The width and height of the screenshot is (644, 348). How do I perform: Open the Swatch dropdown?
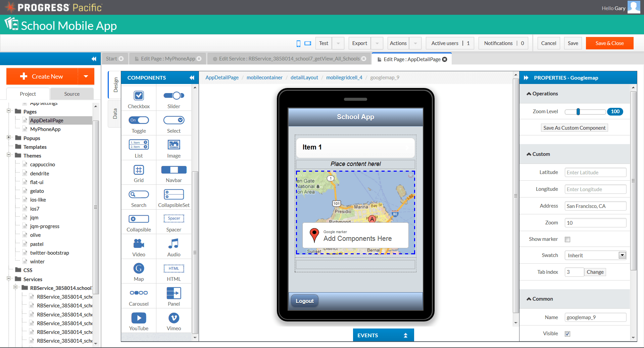pos(595,255)
